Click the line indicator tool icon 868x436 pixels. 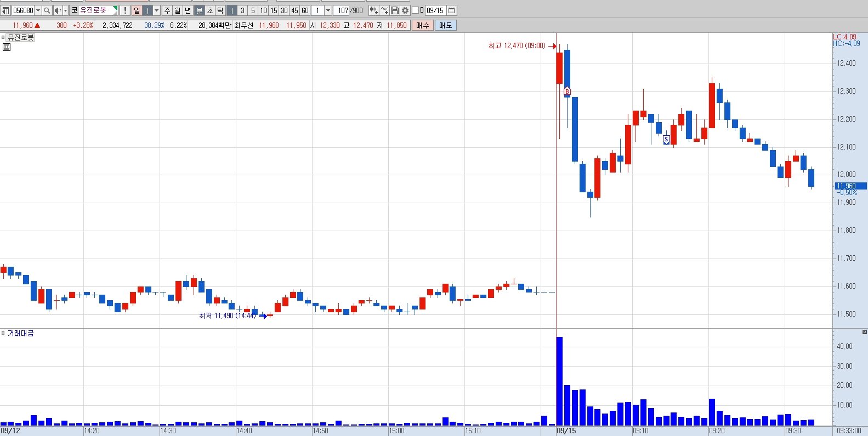384,10
